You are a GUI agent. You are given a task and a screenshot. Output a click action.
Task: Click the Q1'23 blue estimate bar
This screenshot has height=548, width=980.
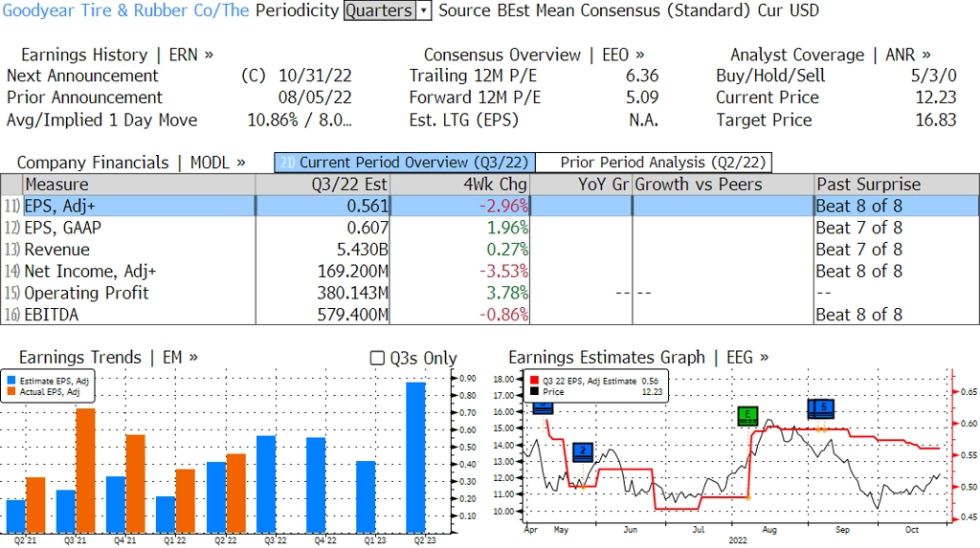pyautogui.click(x=366, y=497)
